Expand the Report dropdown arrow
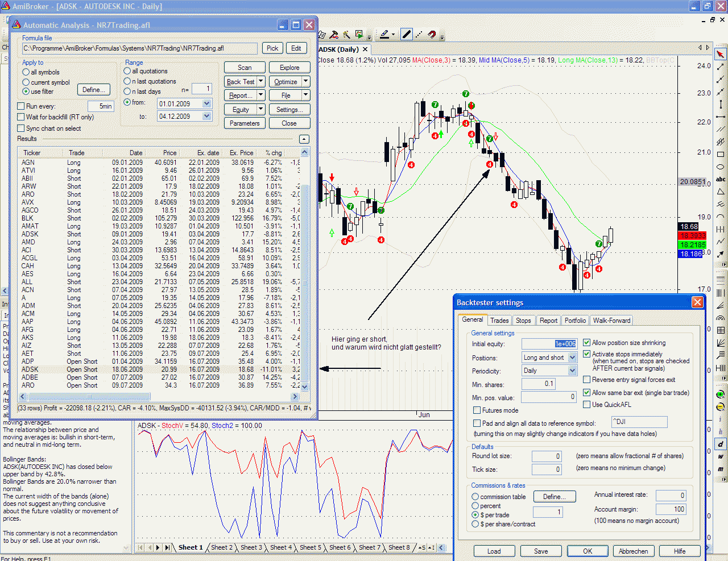728x561 pixels. [260, 95]
